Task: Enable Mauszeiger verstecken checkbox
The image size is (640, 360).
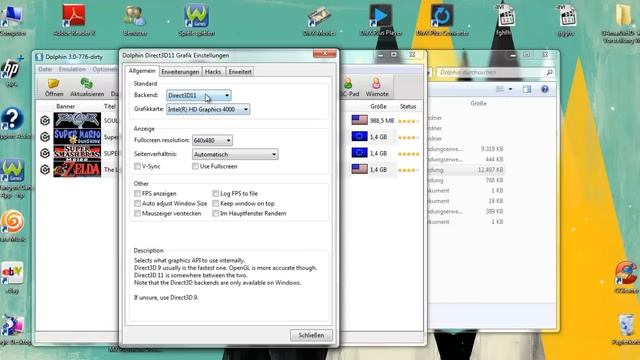Action: pos(137,213)
